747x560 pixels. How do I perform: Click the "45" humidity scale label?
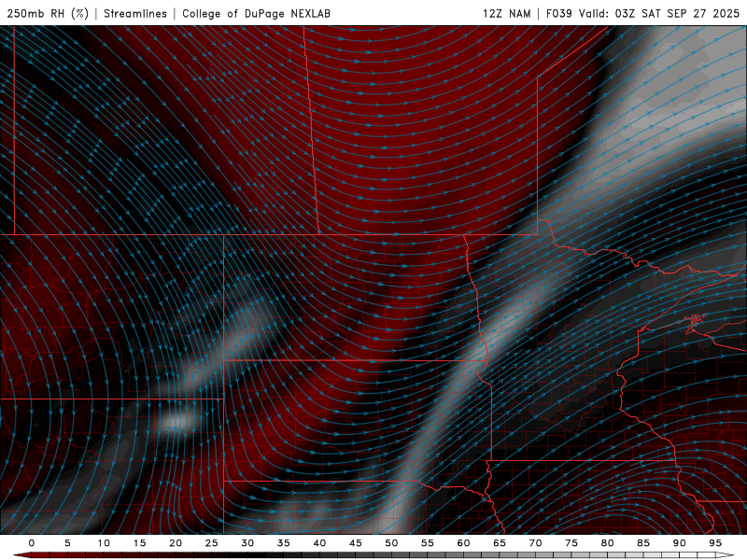[356, 543]
